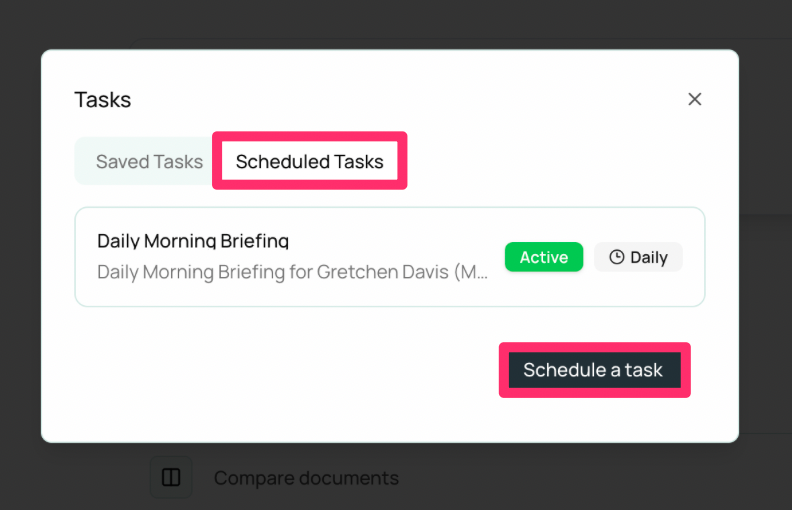Click the Daily frequency badge label
The width and height of the screenshot is (792, 510).
coord(649,258)
